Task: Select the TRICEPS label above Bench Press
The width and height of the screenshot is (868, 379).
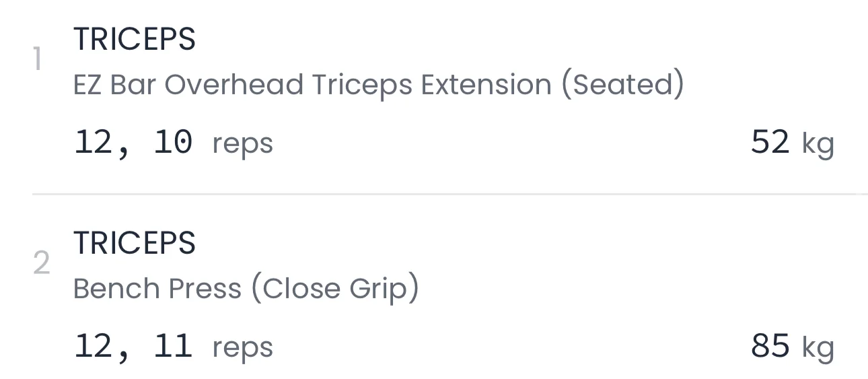Action: pyautogui.click(x=134, y=243)
